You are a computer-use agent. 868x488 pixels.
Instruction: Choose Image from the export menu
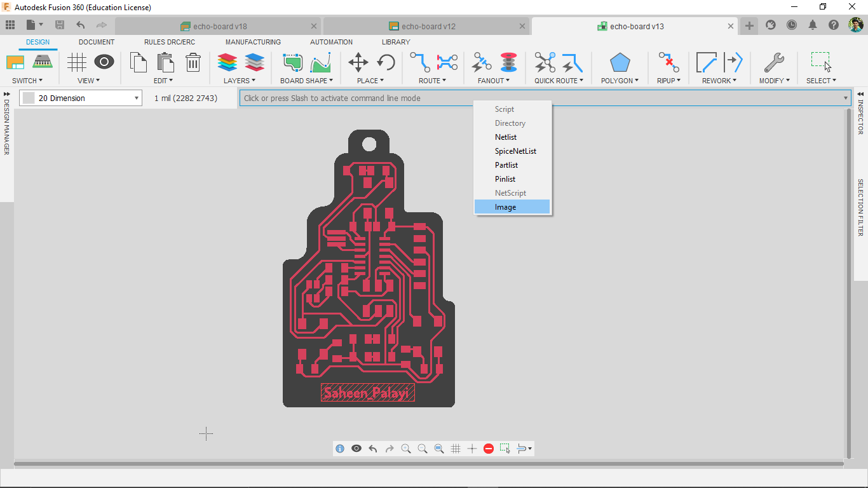pos(512,207)
